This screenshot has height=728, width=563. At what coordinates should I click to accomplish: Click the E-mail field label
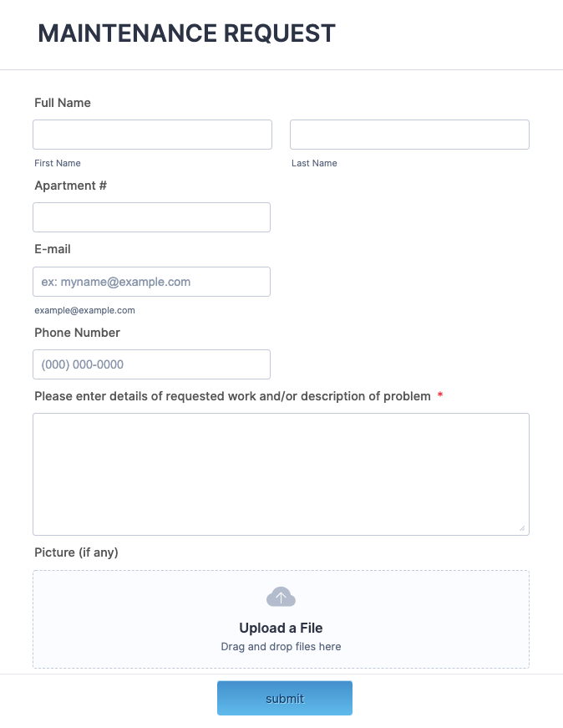pos(53,249)
